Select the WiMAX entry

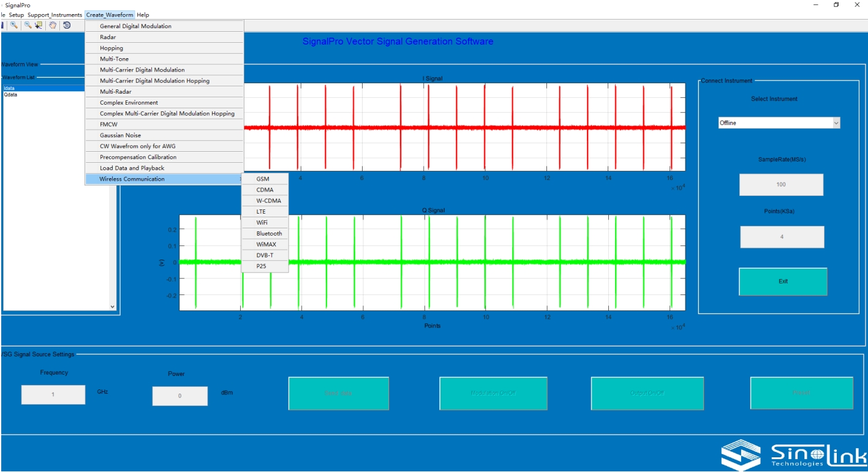coord(265,245)
